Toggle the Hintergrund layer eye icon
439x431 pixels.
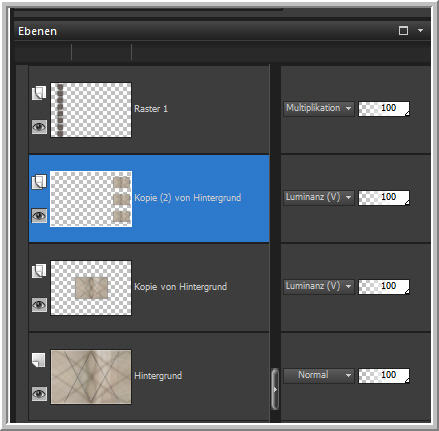pyautogui.click(x=39, y=394)
